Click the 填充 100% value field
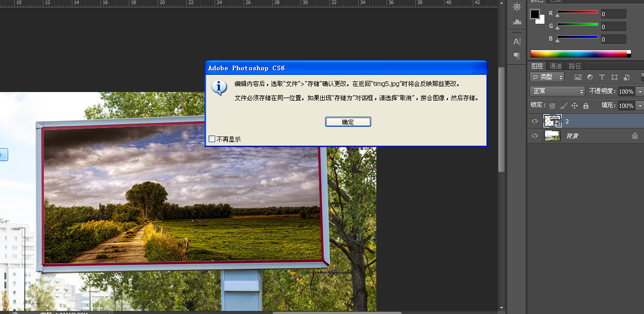Screen dimensions: 644x314 coord(626,106)
